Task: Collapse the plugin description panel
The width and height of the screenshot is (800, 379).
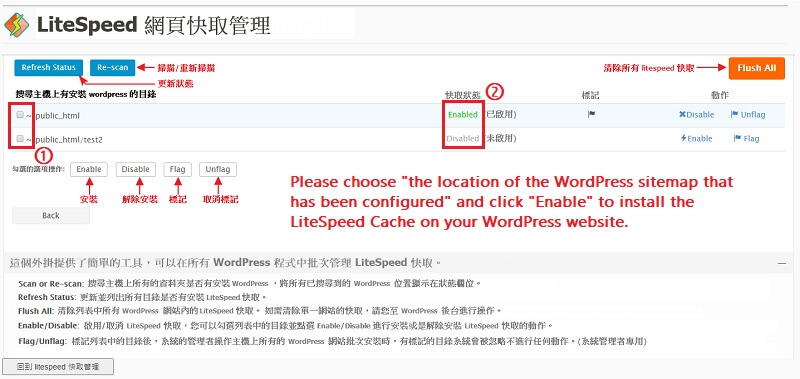Action: pyautogui.click(x=782, y=264)
